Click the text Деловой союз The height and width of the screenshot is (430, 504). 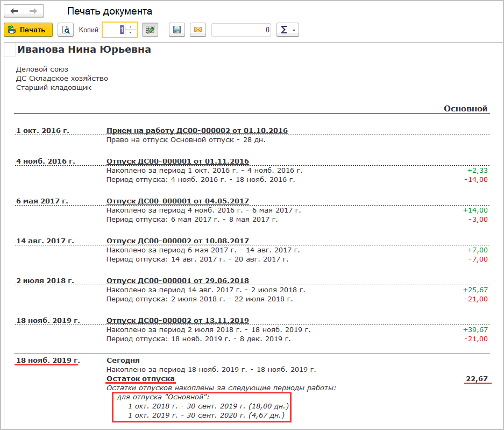[x=42, y=69]
